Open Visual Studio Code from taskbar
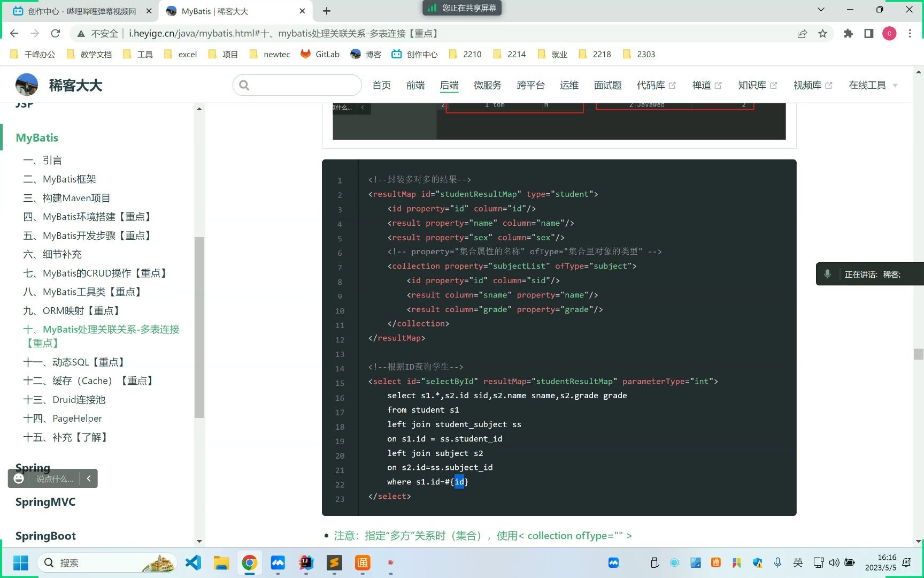 pyautogui.click(x=193, y=562)
